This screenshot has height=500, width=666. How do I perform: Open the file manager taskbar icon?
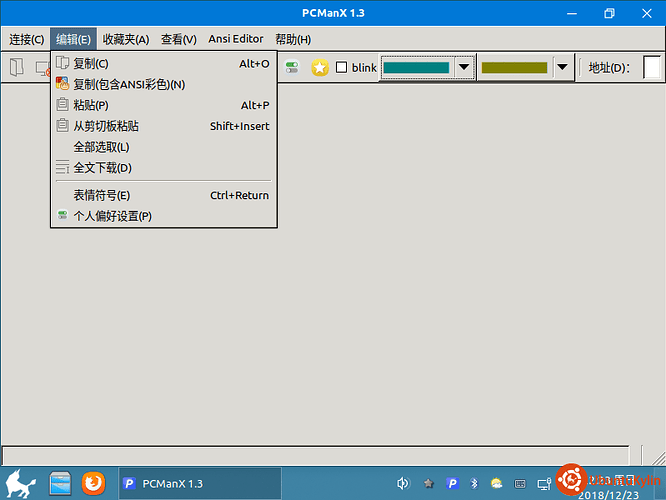60,483
